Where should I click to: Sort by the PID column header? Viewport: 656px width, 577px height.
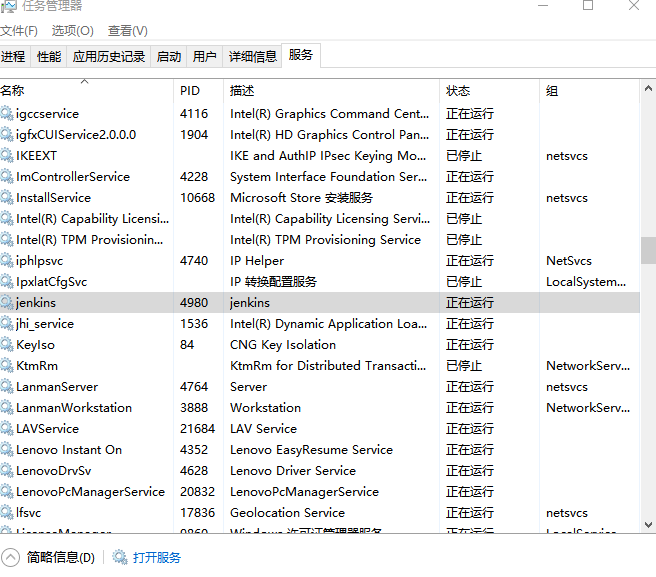198,90
